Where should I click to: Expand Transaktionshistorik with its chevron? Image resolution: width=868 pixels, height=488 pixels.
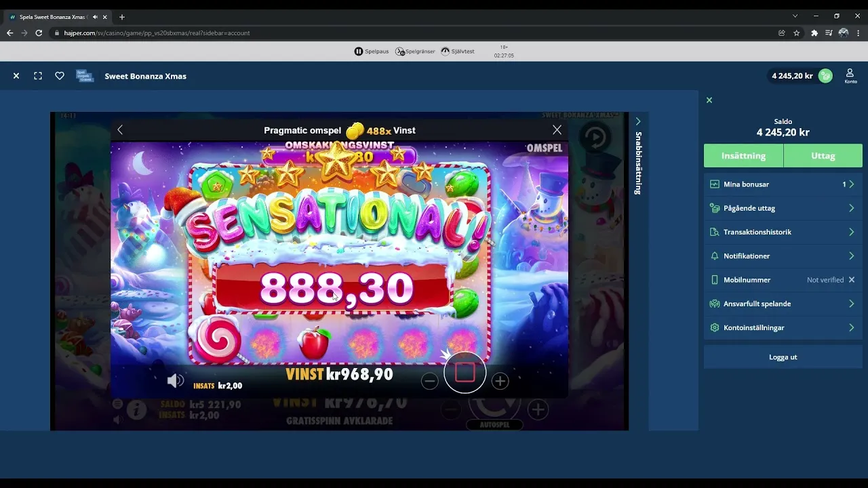pos(851,232)
